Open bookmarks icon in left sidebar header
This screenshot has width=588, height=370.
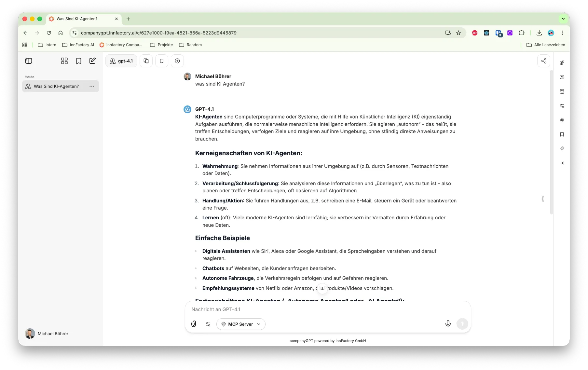(78, 61)
